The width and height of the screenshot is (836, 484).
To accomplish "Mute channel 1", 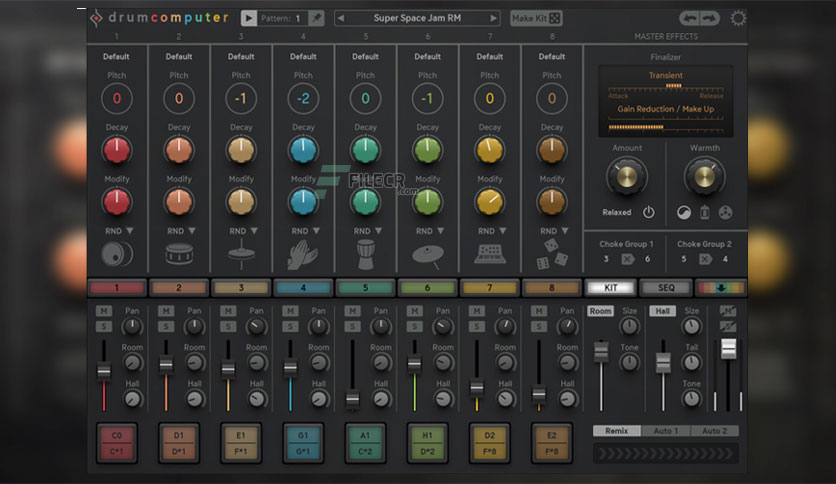I will [103, 311].
